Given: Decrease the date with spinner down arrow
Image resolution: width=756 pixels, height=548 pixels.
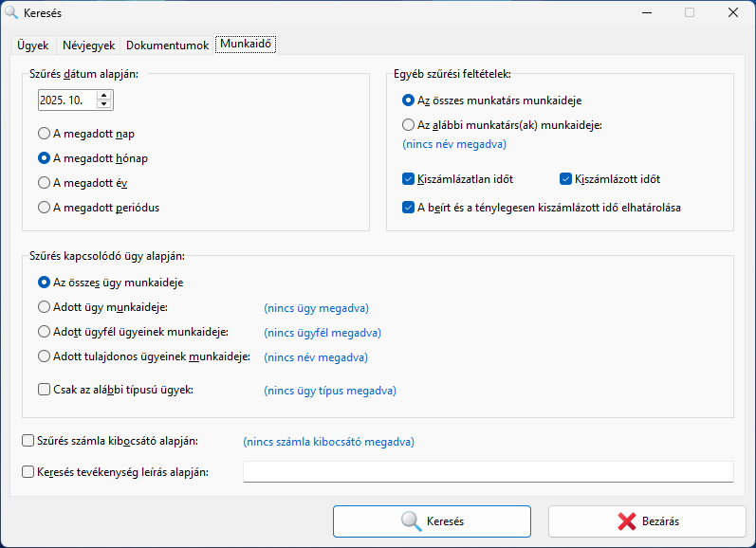Looking at the screenshot, I should [x=104, y=104].
